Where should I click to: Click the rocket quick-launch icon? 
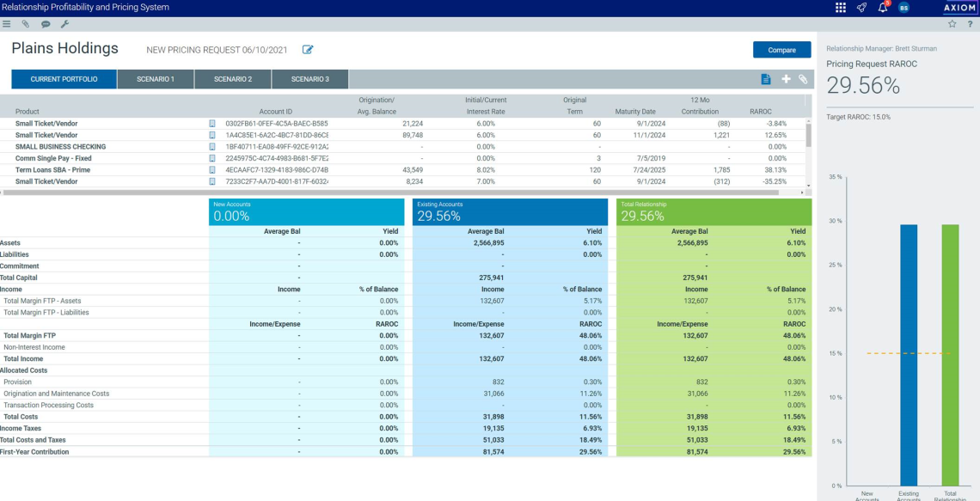[861, 8]
